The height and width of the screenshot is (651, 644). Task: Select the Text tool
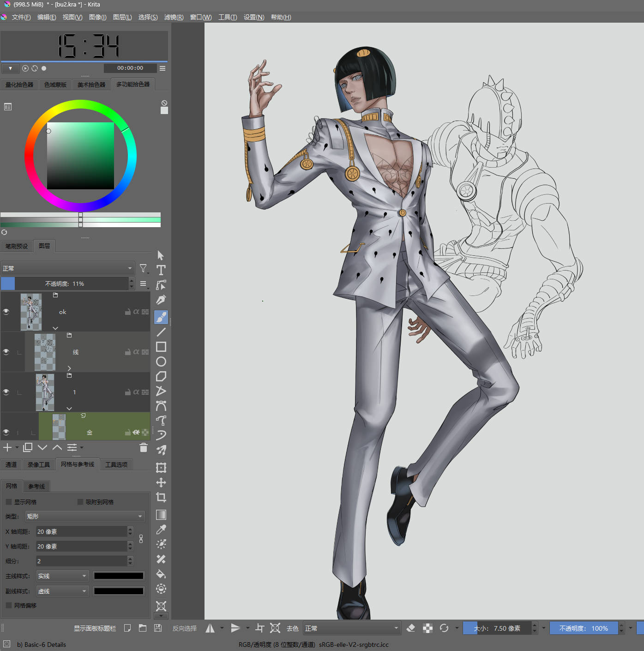pyautogui.click(x=161, y=270)
